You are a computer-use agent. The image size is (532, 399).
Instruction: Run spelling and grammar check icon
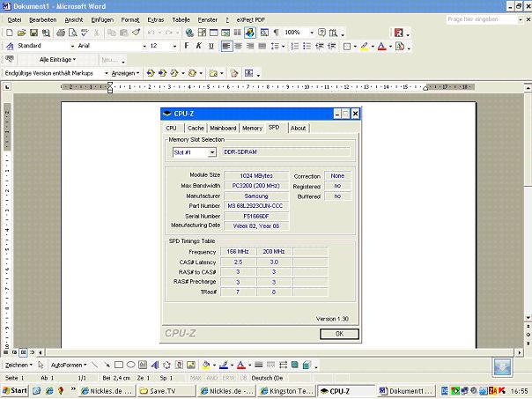85,33
